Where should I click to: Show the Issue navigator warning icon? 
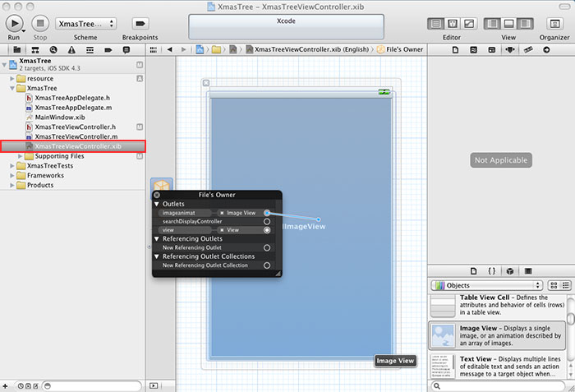click(71, 49)
